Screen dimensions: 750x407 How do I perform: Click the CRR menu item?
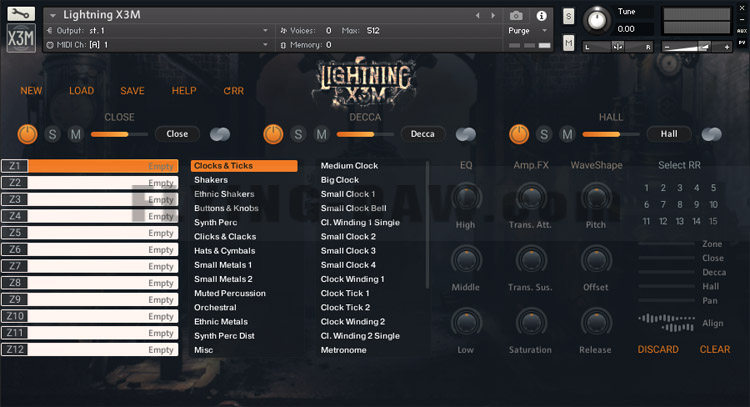(233, 91)
